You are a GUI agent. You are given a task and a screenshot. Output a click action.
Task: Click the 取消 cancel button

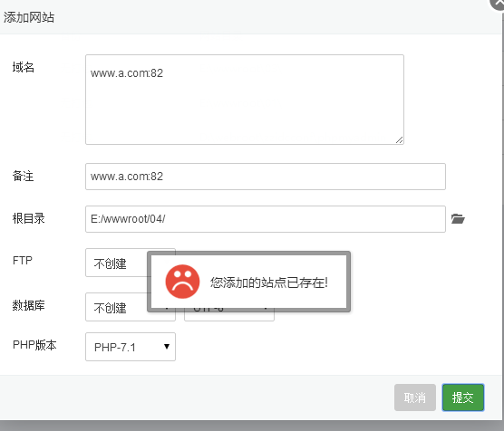pyautogui.click(x=415, y=397)
